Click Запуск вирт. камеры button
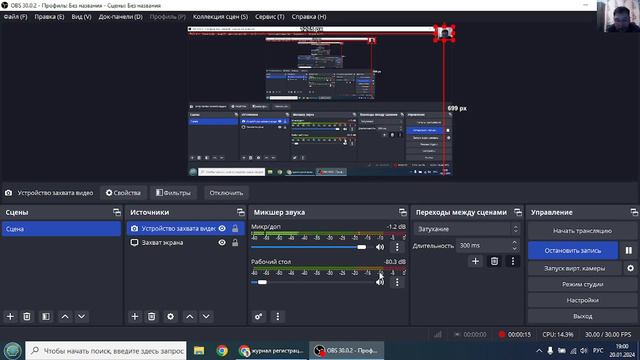Screen dimensions: 640x360 pyautogui.click(x=574, y=268)
